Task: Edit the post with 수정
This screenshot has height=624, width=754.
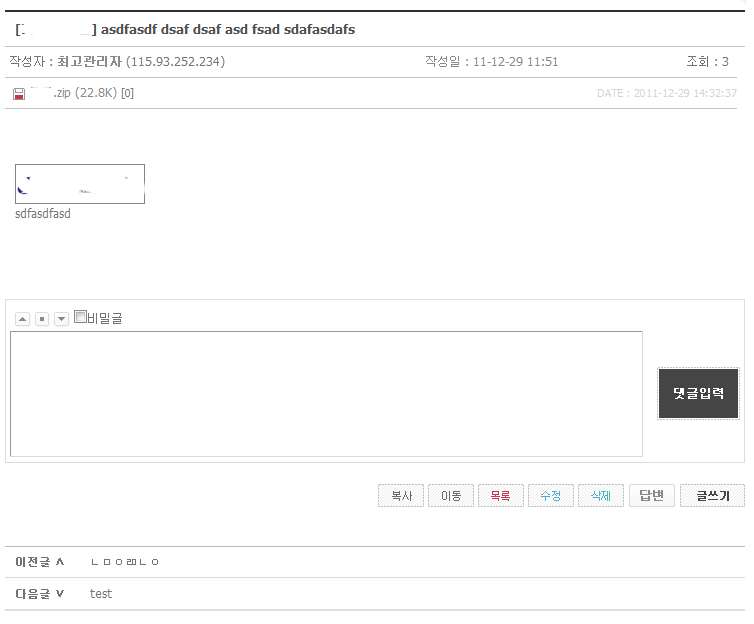Action: coord(551,495)
